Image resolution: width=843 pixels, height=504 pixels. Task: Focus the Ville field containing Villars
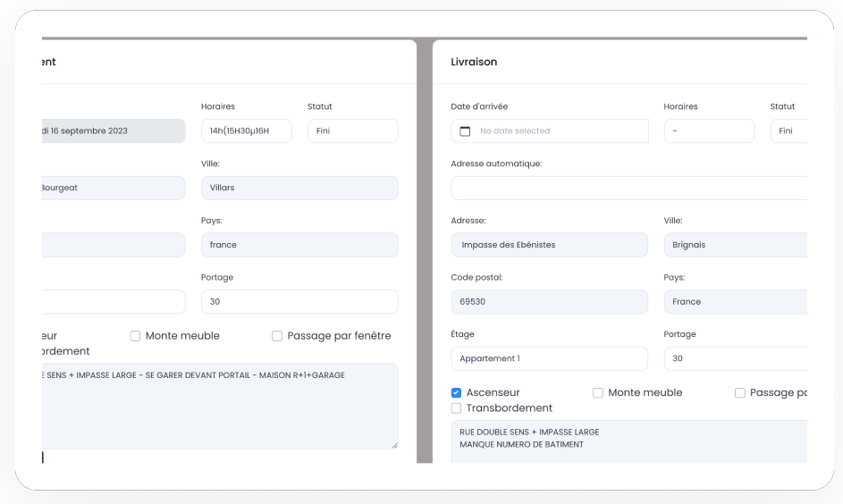click(x=299, y=188)
